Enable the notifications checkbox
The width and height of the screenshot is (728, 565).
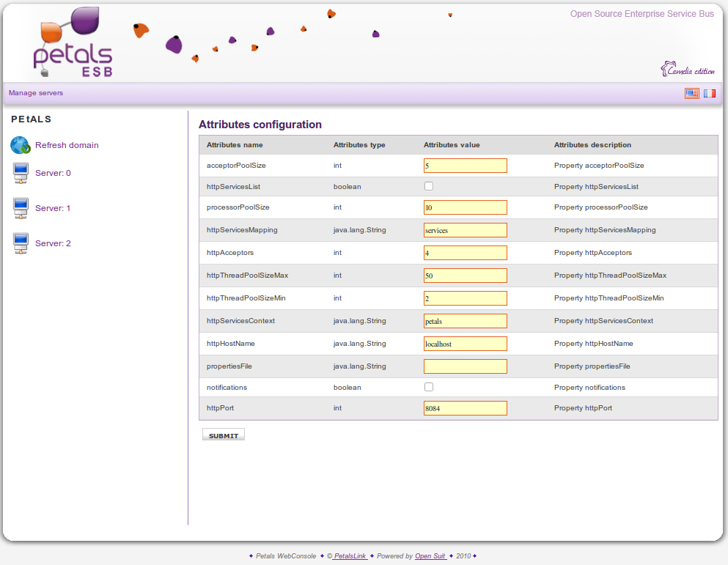[x=429, y=387]
